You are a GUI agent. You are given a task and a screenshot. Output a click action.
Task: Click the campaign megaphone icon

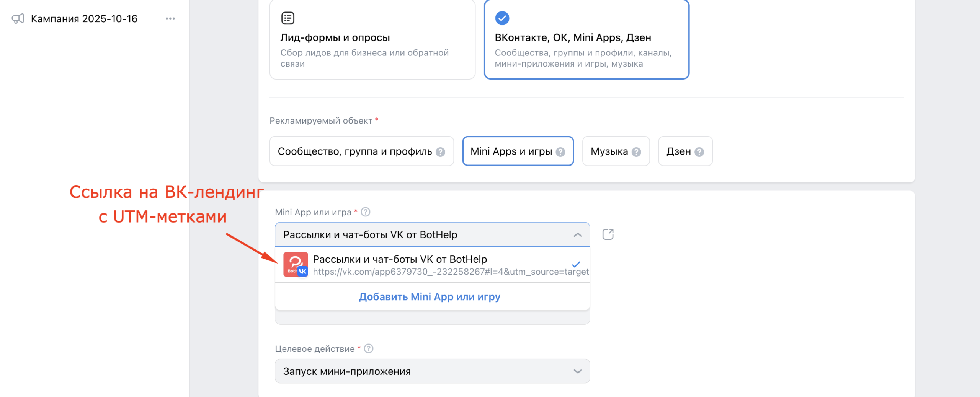[18, 19]
